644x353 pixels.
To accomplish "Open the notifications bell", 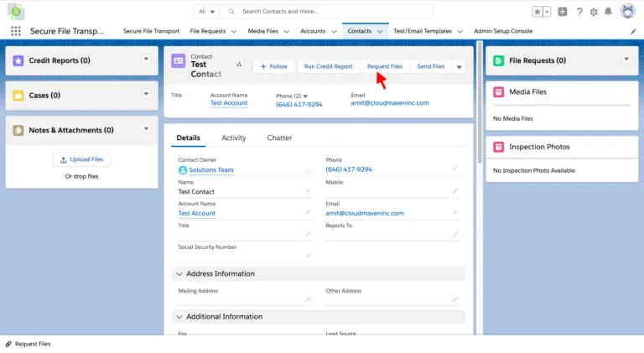I will [x=608, y=12].
